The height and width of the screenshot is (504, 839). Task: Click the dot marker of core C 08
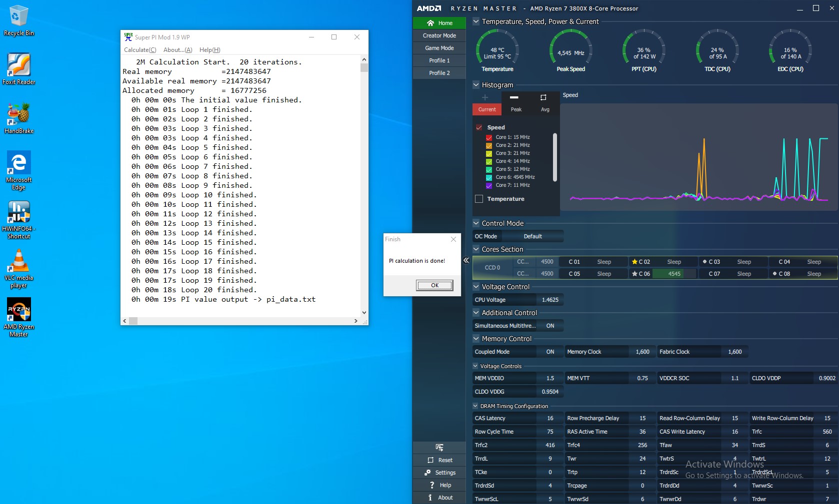click(774, 274)
